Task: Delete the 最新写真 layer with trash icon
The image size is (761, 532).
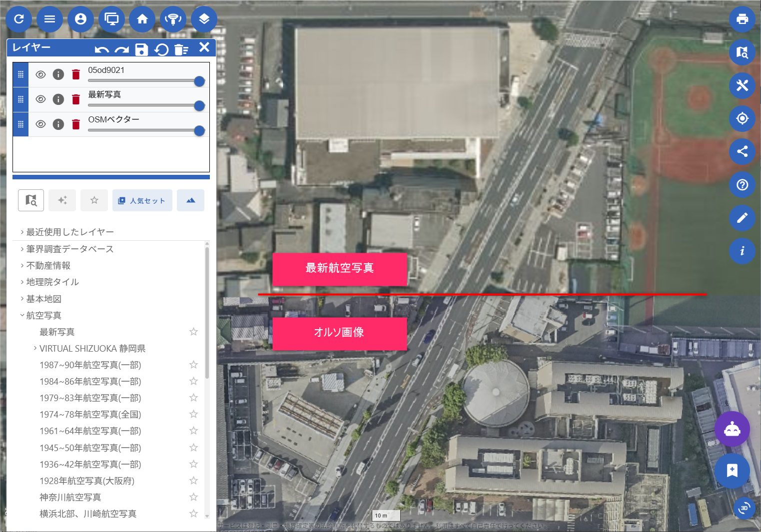Action: click(76, 99)
